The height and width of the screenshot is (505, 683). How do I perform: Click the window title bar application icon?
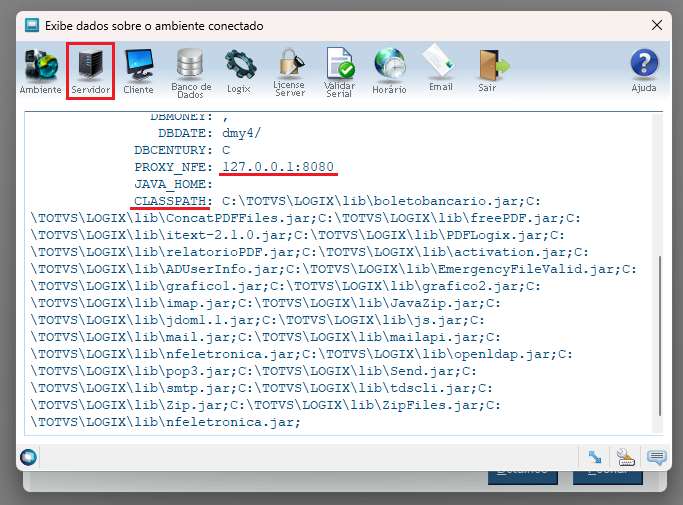coord(32,25)
